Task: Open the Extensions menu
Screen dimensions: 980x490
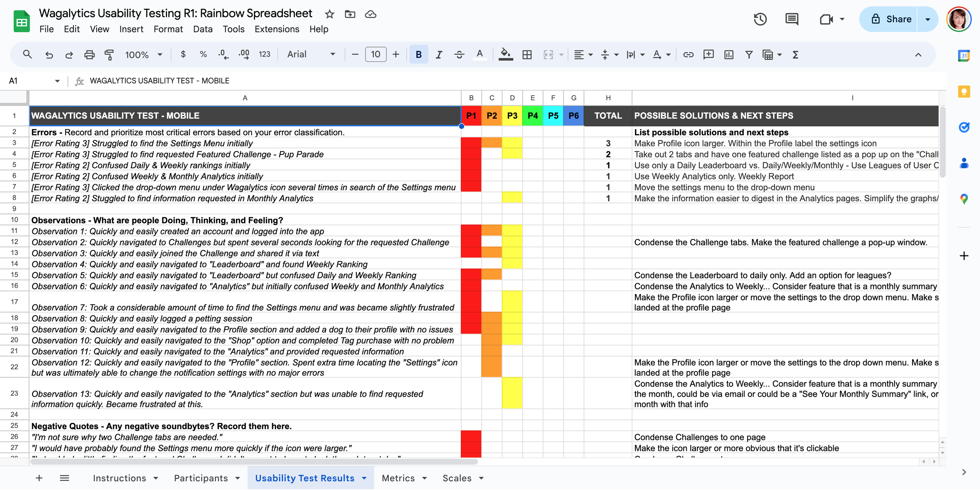Action: pyautogui.click(x=276, y=29)
